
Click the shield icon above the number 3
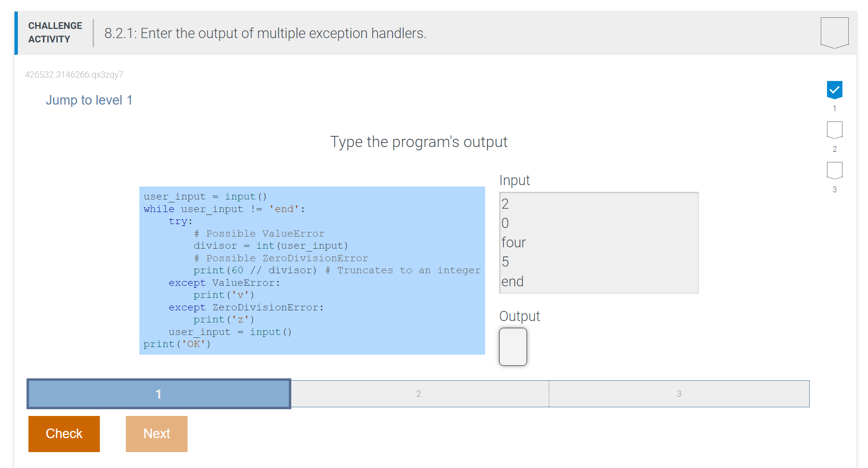(834, 171)
